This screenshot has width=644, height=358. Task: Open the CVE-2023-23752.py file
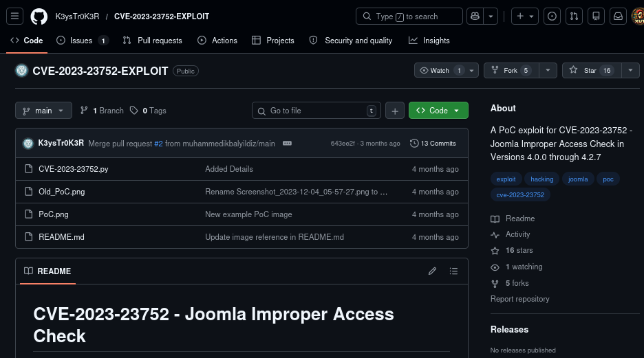click(x=74, y=169)
